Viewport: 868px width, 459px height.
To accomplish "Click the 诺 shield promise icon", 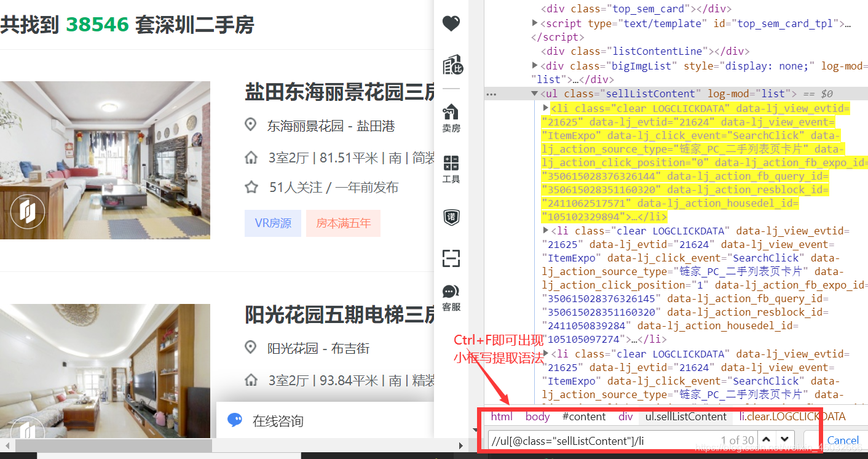I will (451, 217).
